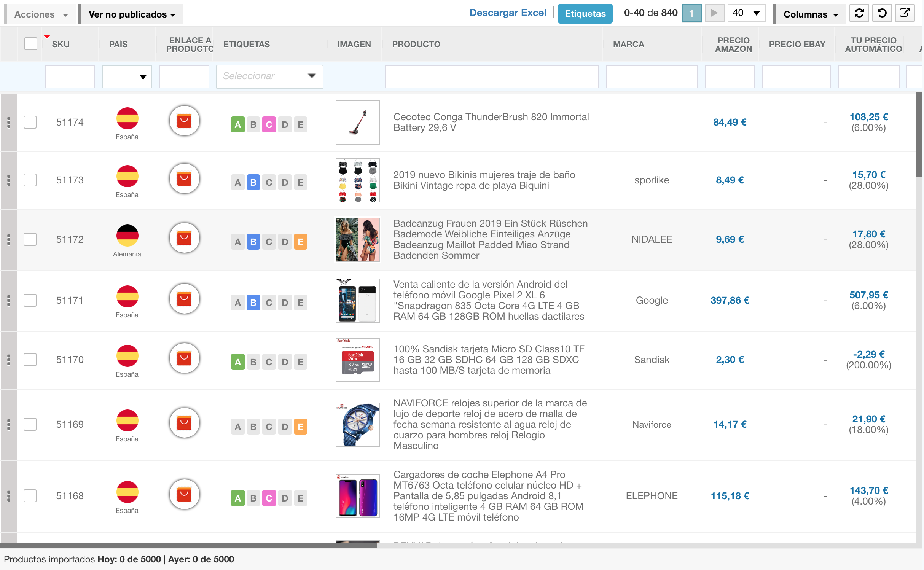Open Amazon price 84,49 € link
The image size is (924, 570).
730,122
